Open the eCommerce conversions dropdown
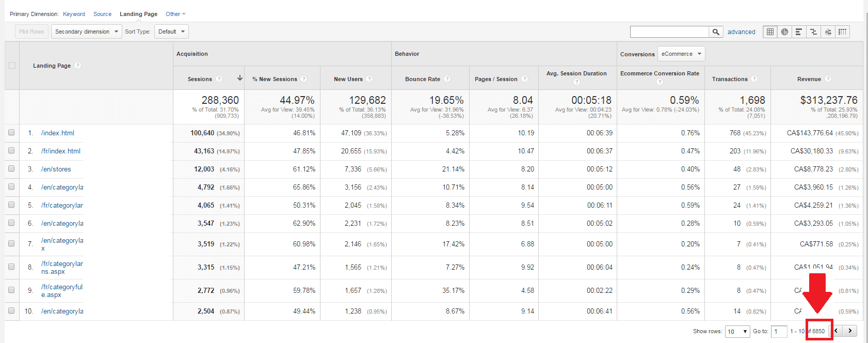 [681, 54]
